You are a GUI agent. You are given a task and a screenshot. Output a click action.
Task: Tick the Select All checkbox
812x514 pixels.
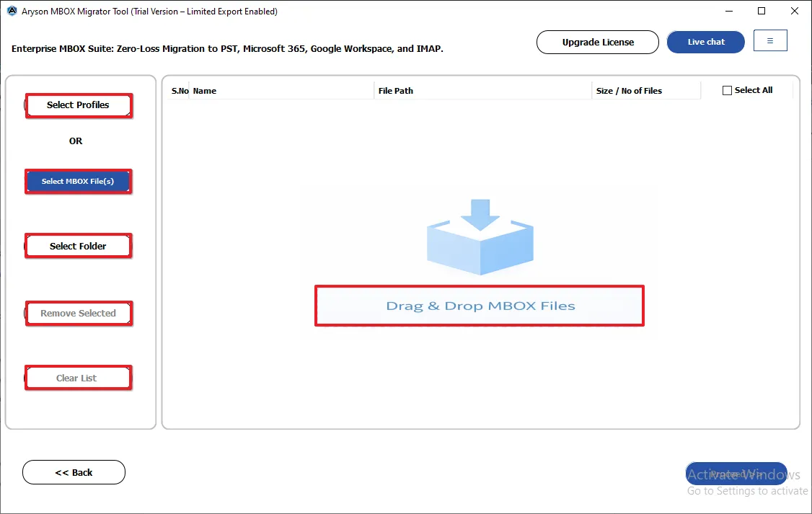(x=727, y=91)
